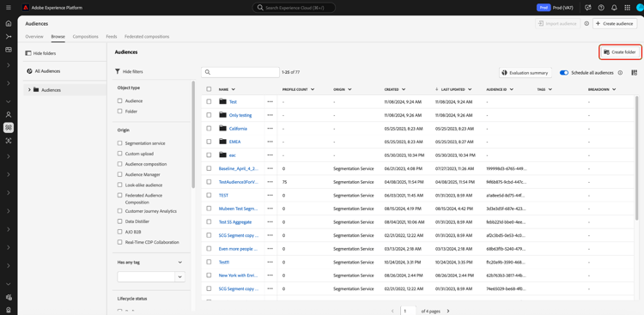Switch to the Compositions tab
Viewport: 644px width, 315px height.
click(85, 37)
